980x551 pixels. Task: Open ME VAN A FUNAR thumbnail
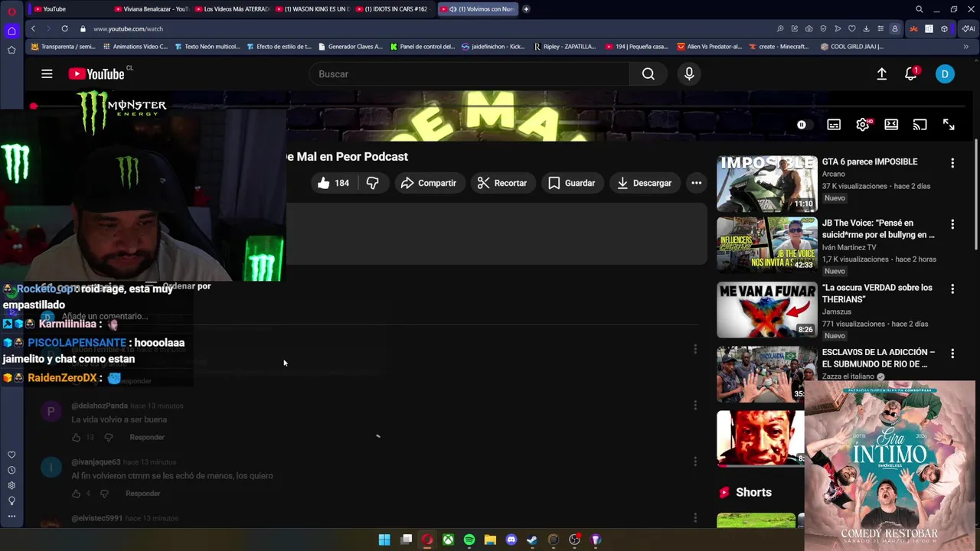(x=766, y=310)
